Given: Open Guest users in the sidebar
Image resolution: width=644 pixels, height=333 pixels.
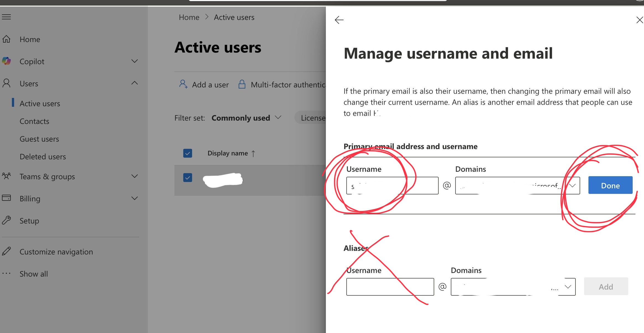Looking at the screenshot, I should [x=39, y=139].
